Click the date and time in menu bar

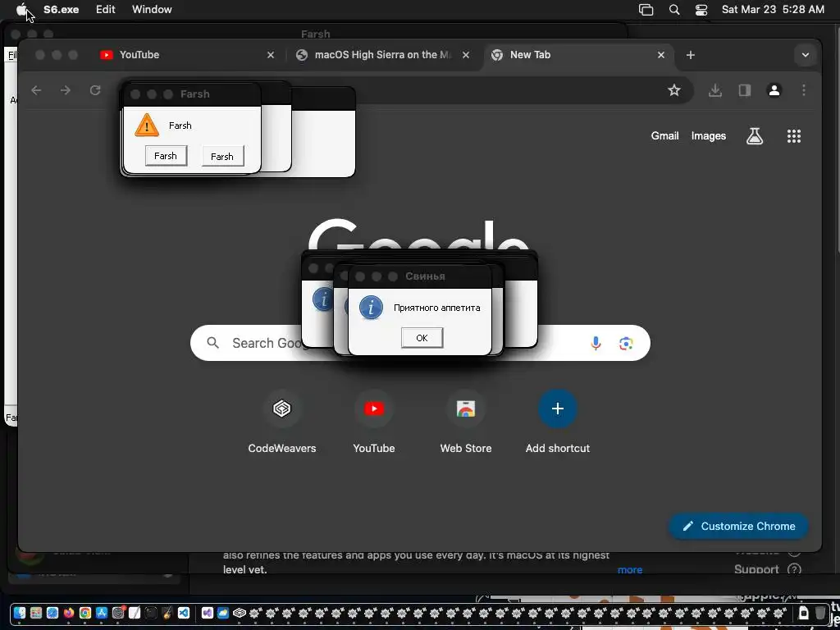773,10
